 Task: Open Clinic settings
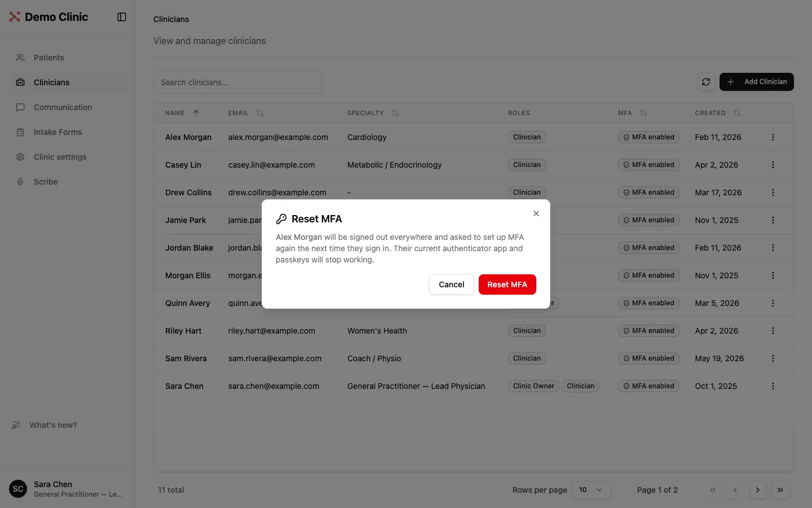[x=68, y=157]
